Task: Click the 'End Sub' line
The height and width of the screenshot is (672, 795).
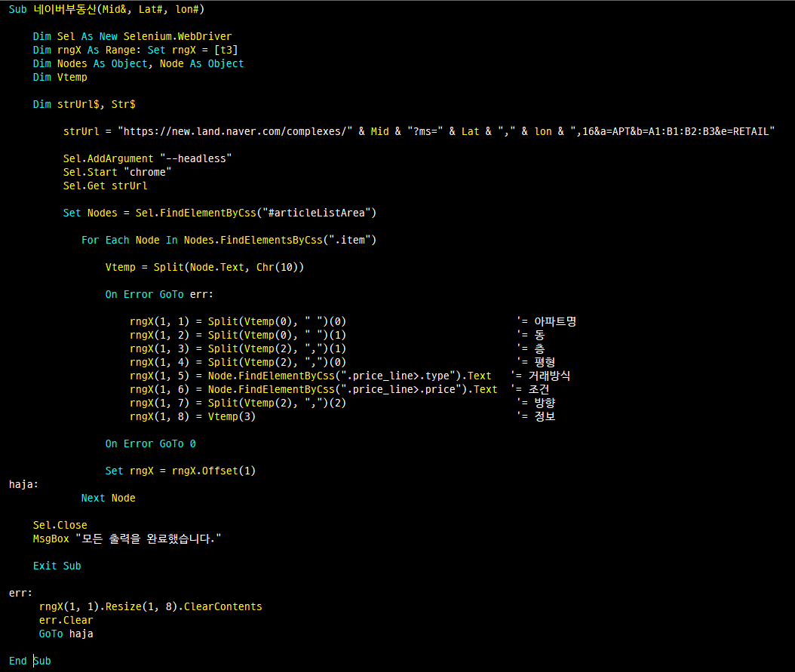Action: tap(30, 661)
